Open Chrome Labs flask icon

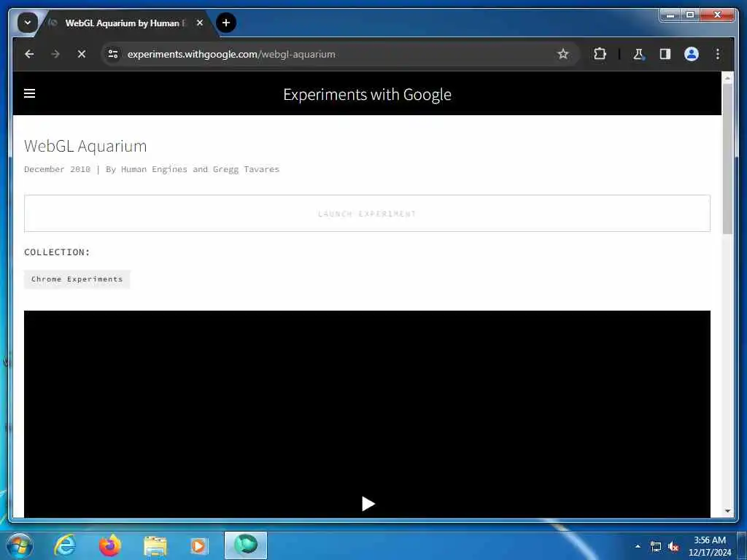[639, 54]
